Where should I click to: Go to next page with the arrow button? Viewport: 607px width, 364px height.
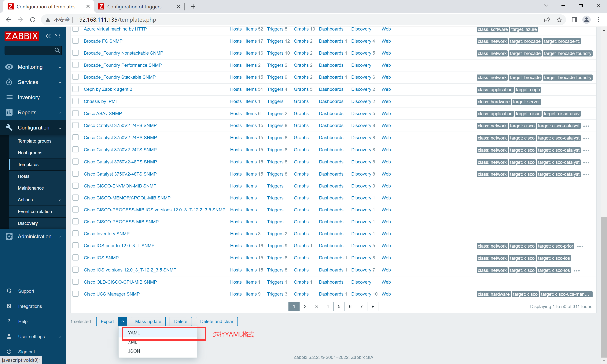[x=373, y=306]
